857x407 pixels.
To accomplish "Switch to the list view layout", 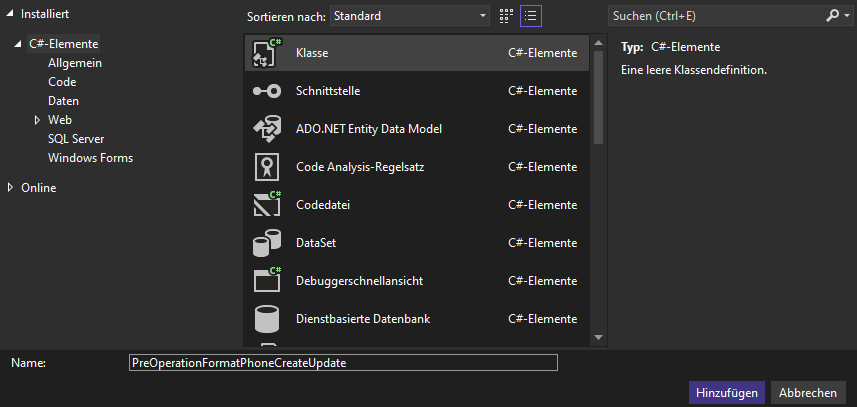I will 531,16.
